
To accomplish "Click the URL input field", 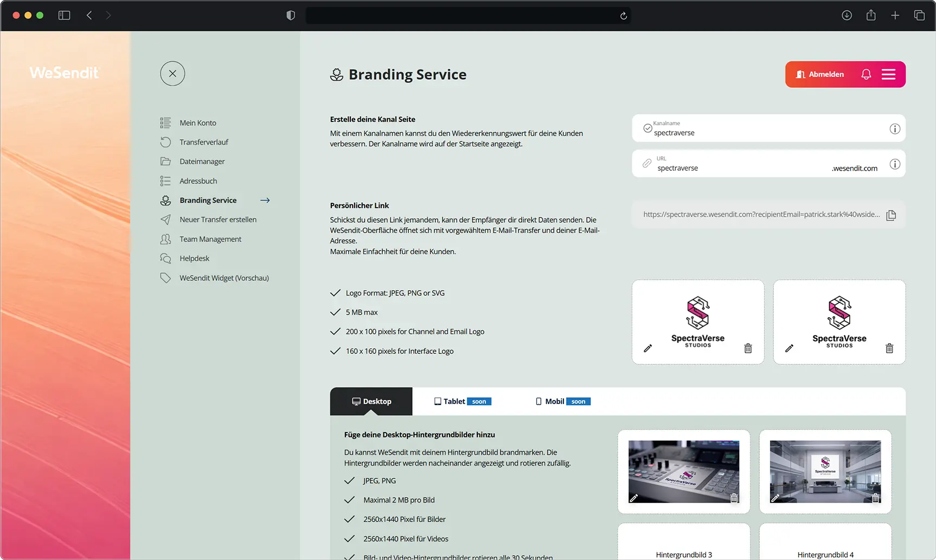I will [768, 164].
